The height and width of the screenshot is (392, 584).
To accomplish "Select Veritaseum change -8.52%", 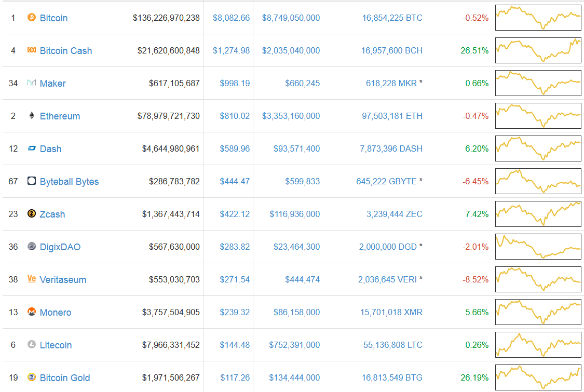I will [475, 279].
